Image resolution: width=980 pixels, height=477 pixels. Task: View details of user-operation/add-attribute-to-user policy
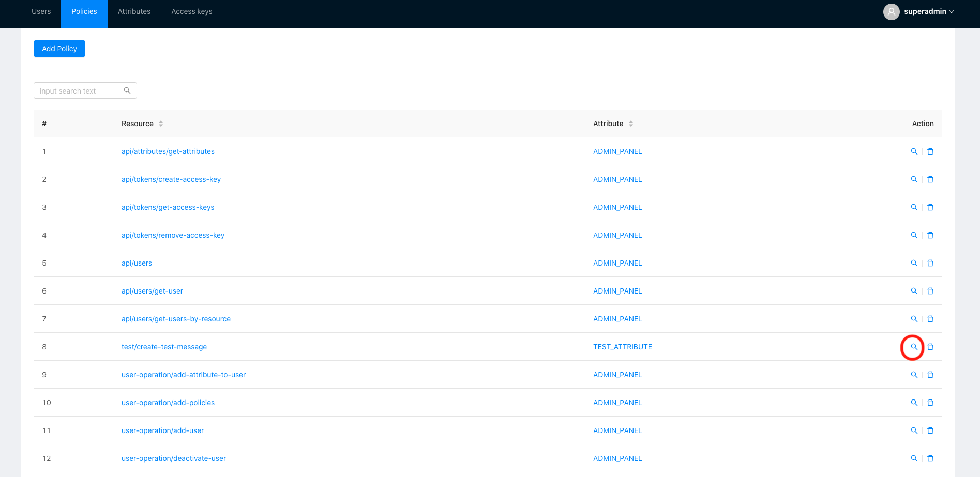click(x=914, y=375)
